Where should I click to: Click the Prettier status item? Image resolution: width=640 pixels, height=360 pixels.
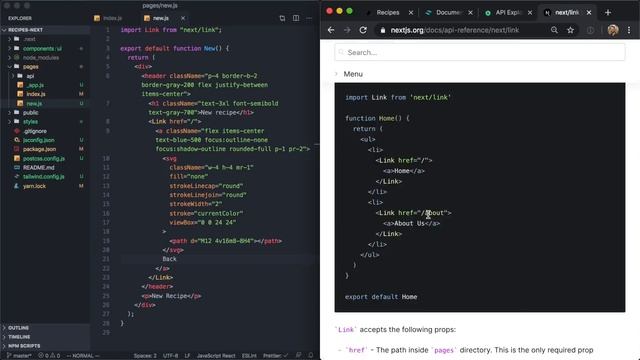pyautogui.click(x=276, y=356)
